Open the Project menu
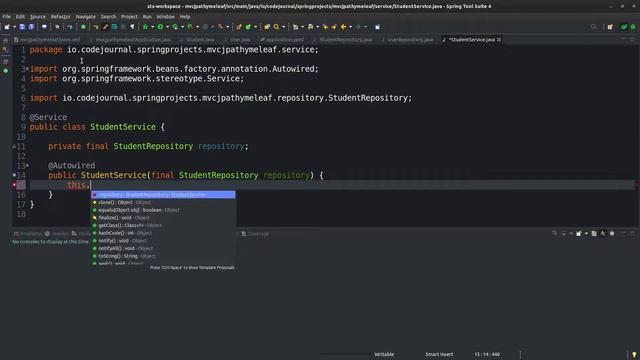The height and width of the screenshot is (360, 640). click(x=129, y=17)
